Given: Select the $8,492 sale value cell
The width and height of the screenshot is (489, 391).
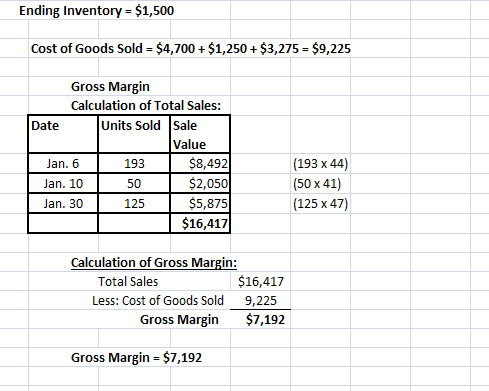Looking at the screenshot, I should coord(200,163).
